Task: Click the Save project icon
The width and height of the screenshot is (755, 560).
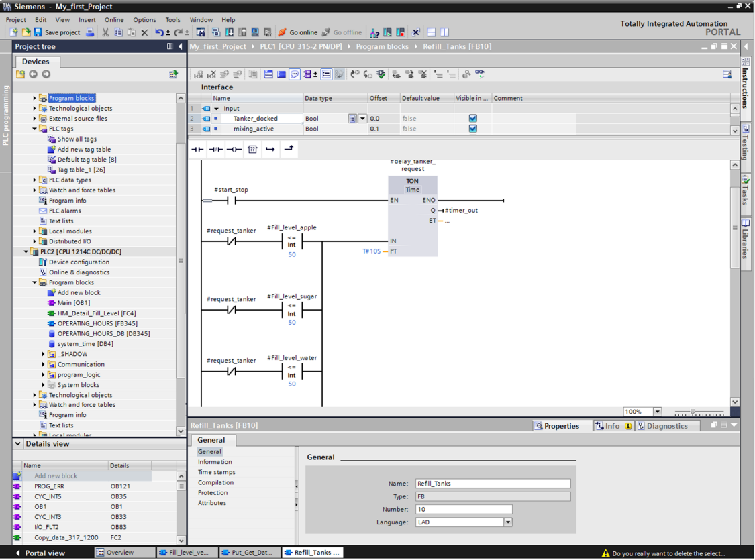Action: pyautogui.click(x=38, y=32)
